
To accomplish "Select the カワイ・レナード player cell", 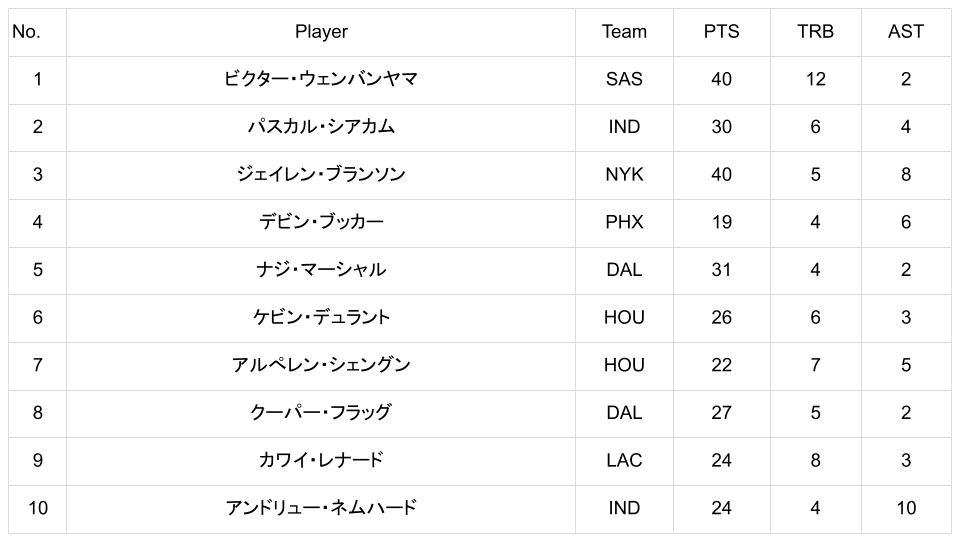I will pyautogui.click(x=321, y=460).
